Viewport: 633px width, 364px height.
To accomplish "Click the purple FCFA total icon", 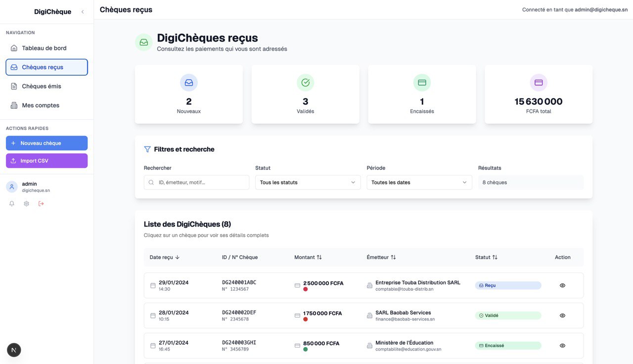I will click(539, 83).
